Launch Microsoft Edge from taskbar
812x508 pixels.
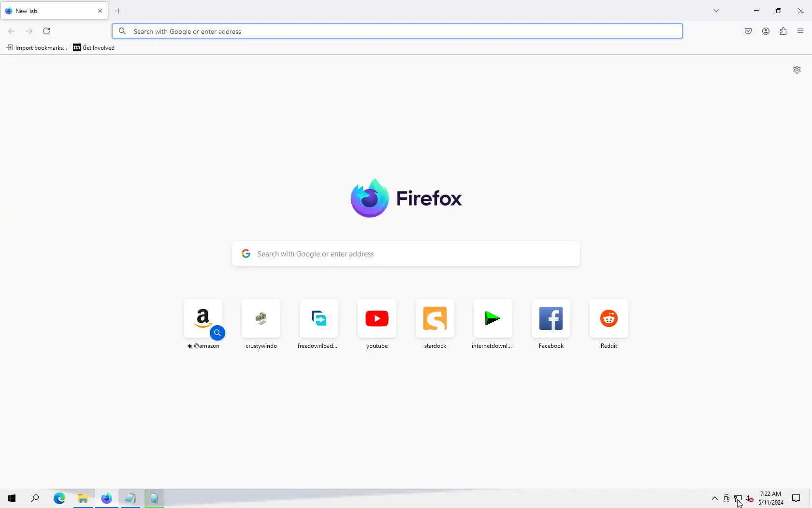coord(59,498)
